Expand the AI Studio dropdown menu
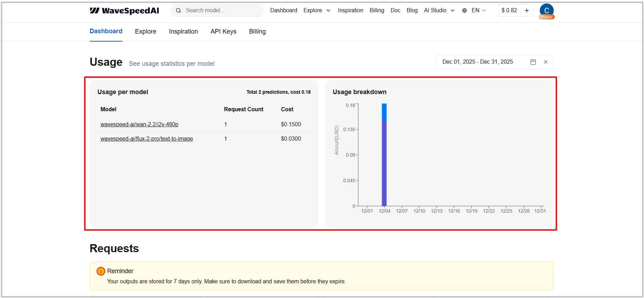Viewport: 644px width, 298px height. click(x=439, y=10)
